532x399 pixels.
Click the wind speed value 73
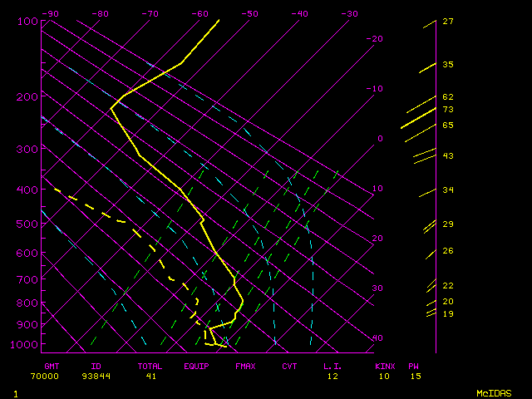click(x=447, y=110)
